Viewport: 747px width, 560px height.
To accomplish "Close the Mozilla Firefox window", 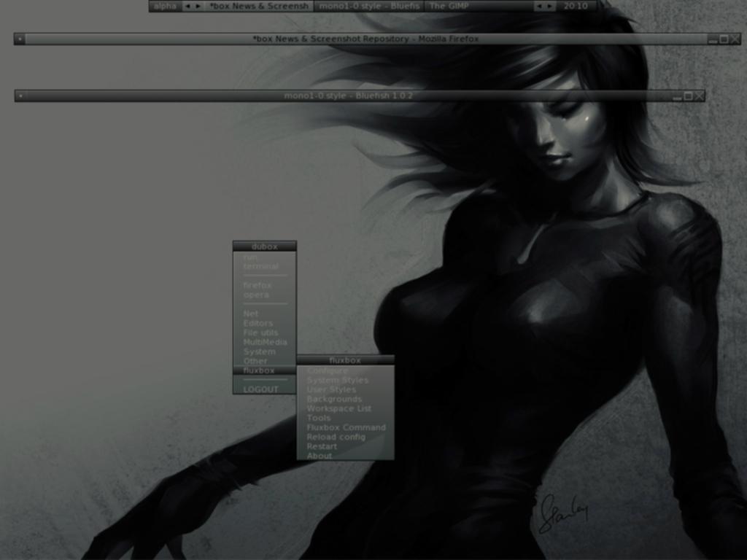I will (x=735, y=39).
